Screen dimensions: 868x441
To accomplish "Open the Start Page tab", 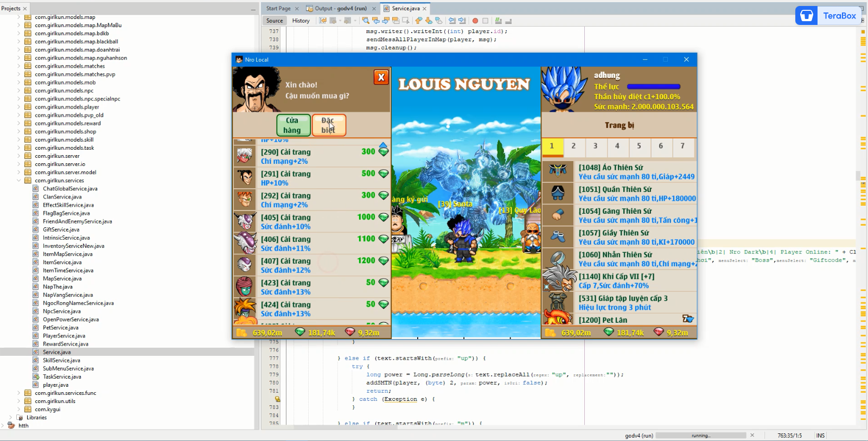I will (278, 9).
